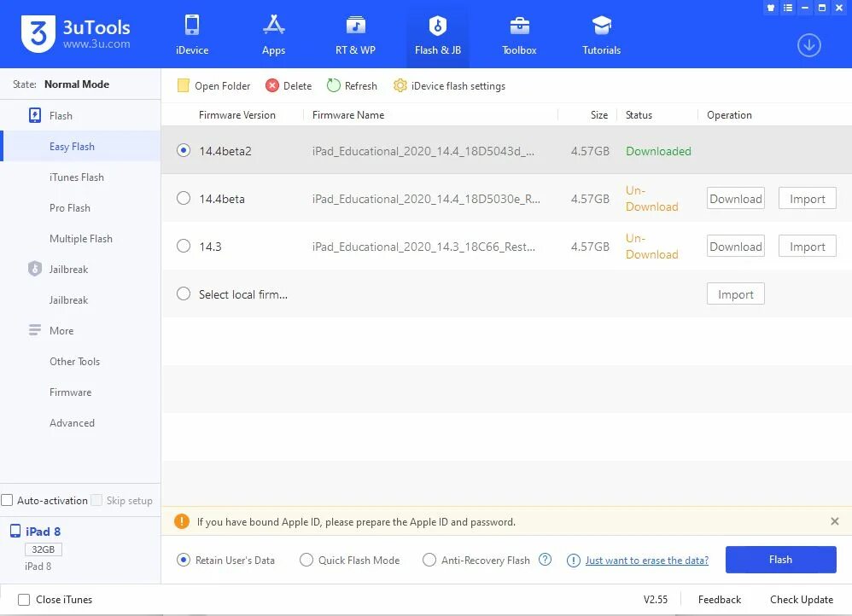
Task: Import a local firmware file
Action: click(736, 294)
